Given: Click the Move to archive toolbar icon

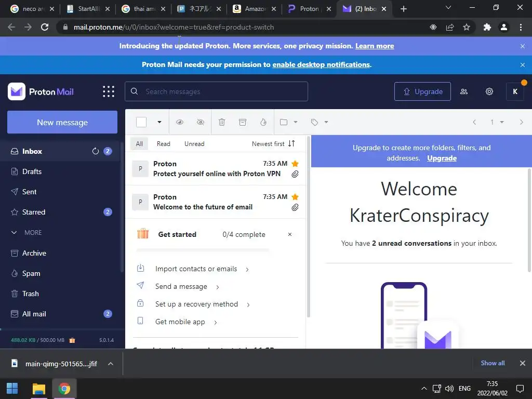Looking at the screenshot, I should pyautogui.click(x=243, y=122).
